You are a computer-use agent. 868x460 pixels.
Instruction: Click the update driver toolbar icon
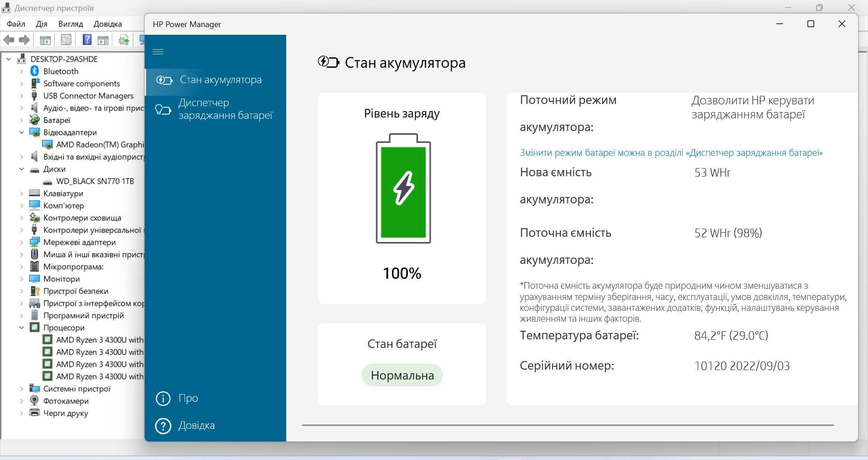click(x=124, y=40)
